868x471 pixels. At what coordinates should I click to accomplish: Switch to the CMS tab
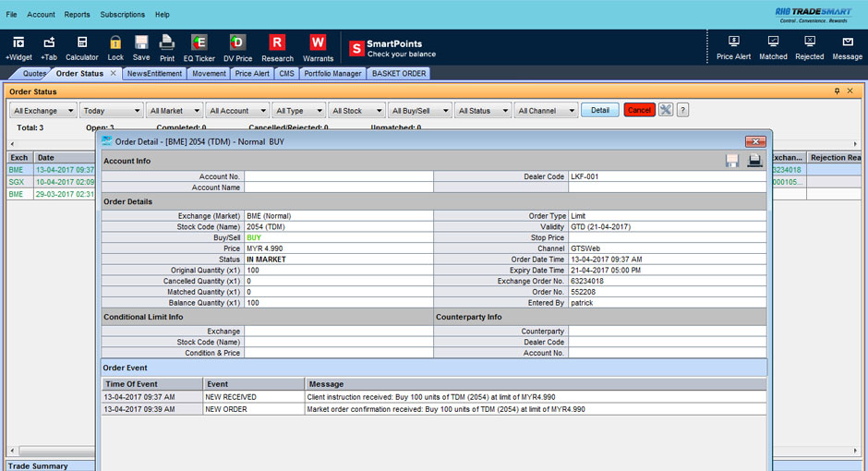pos(287,73)
